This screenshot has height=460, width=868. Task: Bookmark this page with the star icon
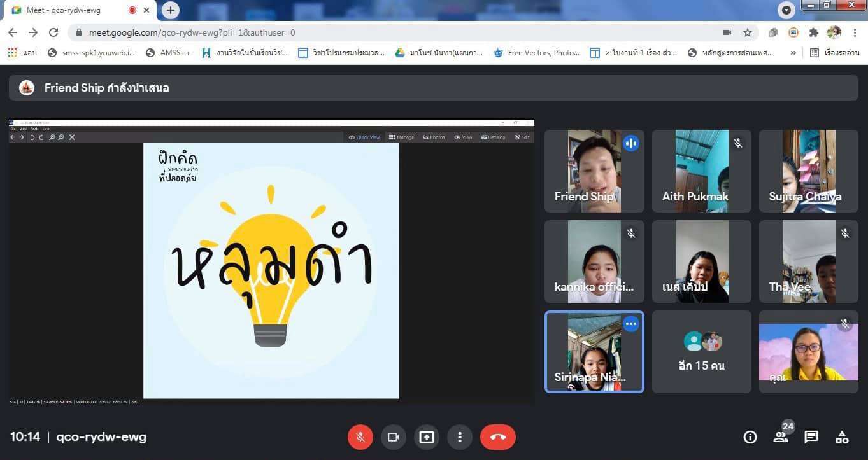[x=748, y=32]
